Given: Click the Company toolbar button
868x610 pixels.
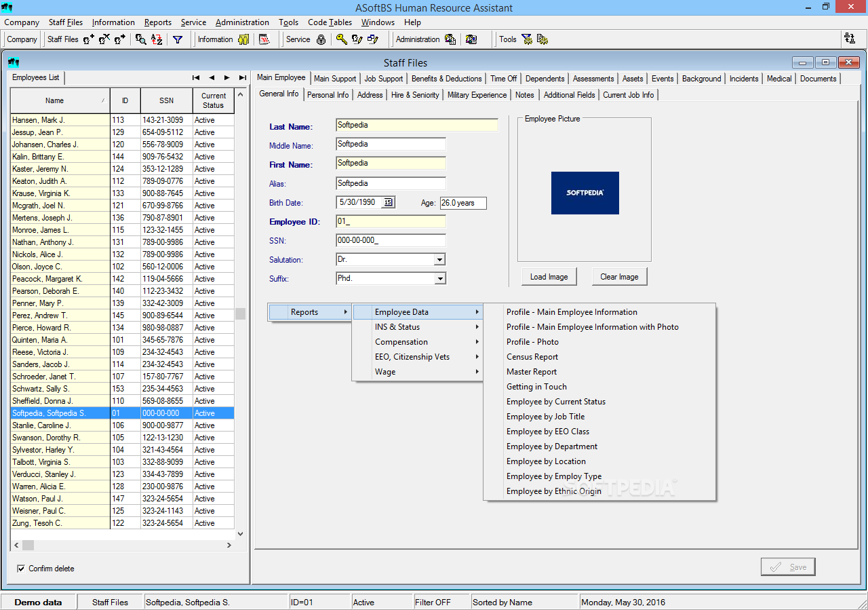Looking at the screenshot, I should pyautogui.click(x=22, y=39).
